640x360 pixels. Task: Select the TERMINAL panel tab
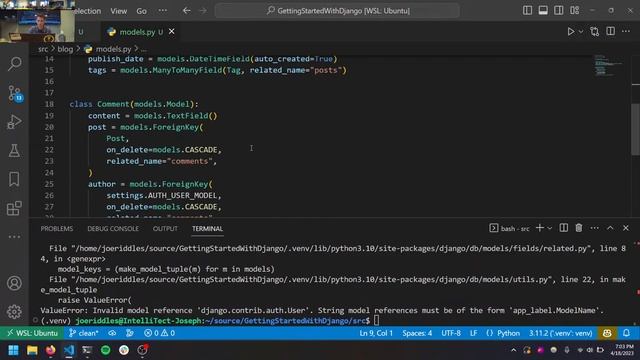[207, 229]
